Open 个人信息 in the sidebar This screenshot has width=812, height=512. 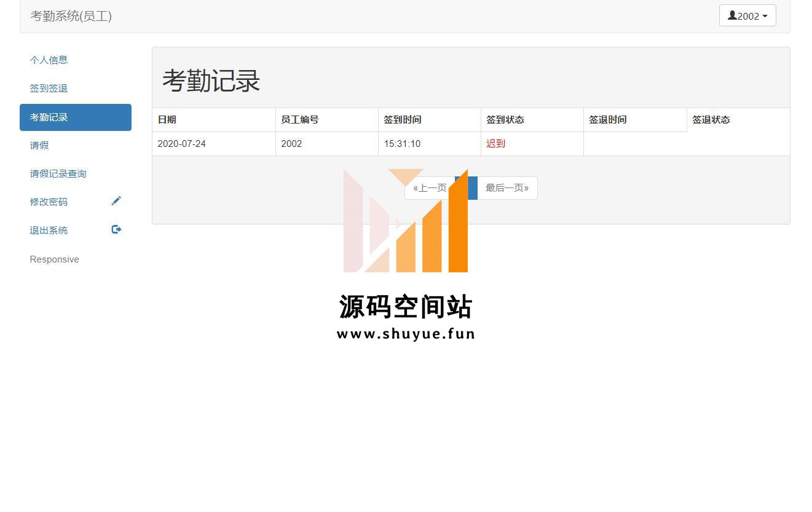pos(76,60)
